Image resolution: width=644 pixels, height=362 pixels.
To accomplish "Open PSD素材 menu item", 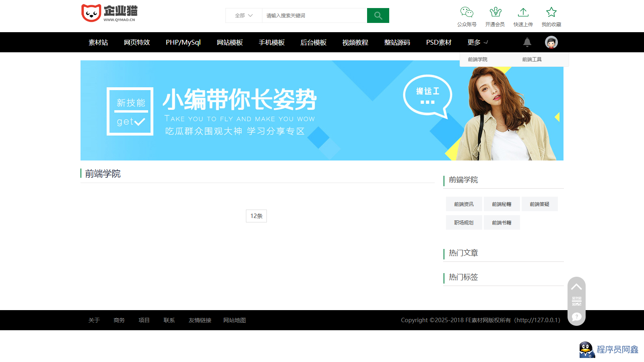I will (x=439, y=42).
